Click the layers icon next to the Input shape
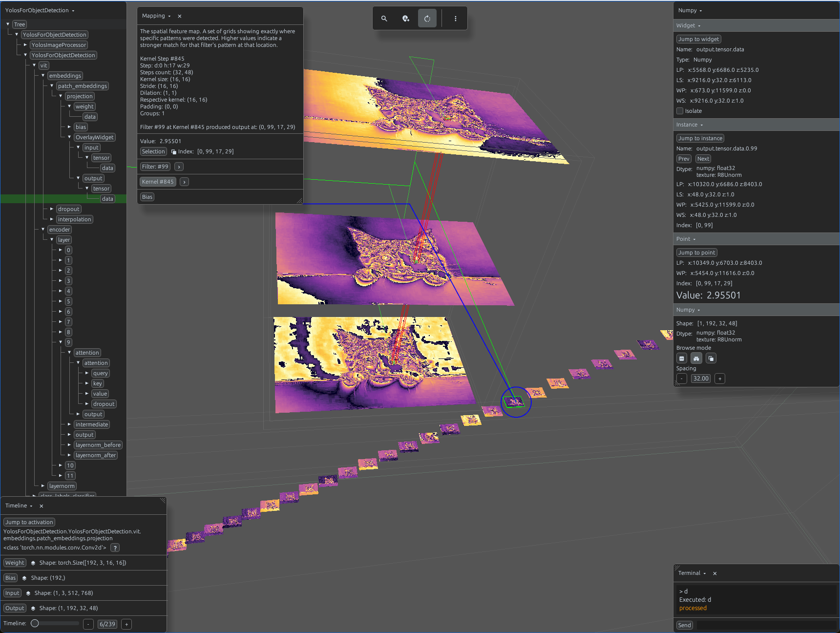The height and width of the screenshot is (633, 840). pos(28,593)
